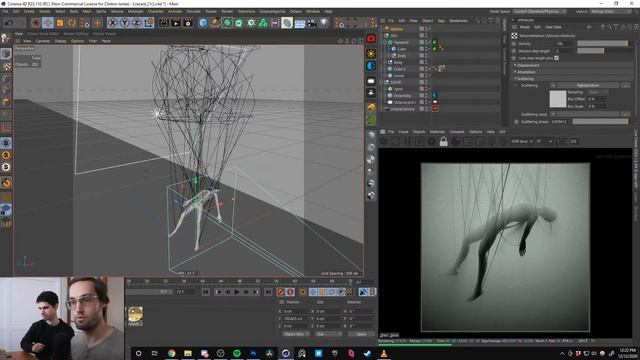Add a Cube primitive object
Viewport: 640px width, 360px height.
(x=203, y=23)
